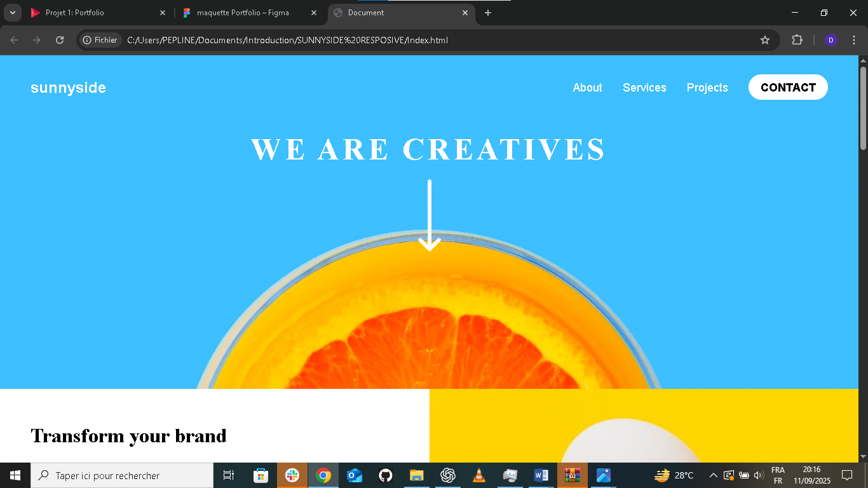Go to the Services link
The image size is (868, 488).
coord(644,88)
